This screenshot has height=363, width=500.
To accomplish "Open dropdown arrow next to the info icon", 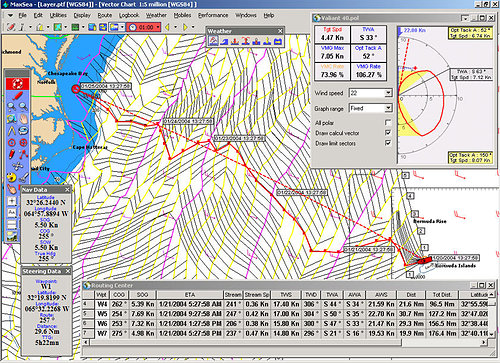I will coord(30,27).
